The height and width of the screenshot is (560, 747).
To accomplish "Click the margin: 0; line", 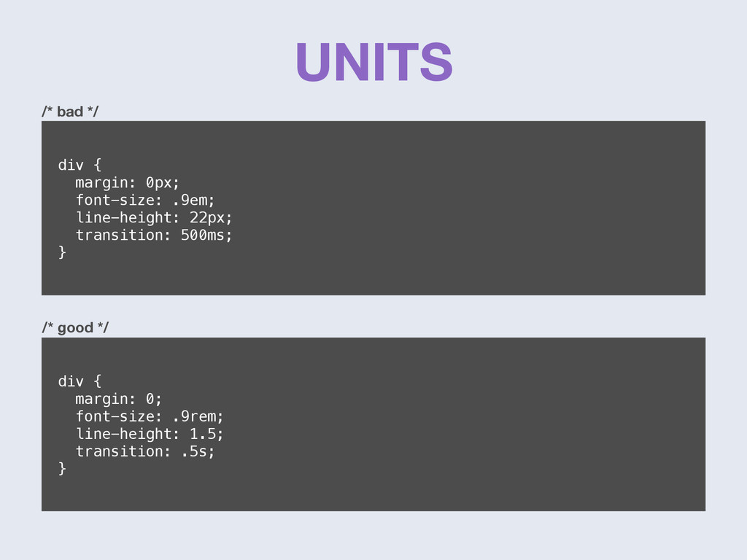I will (x=119, y=399).
